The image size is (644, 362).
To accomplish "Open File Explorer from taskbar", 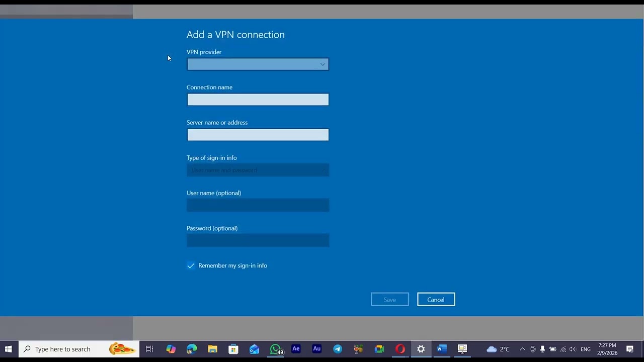I will 212,349.
